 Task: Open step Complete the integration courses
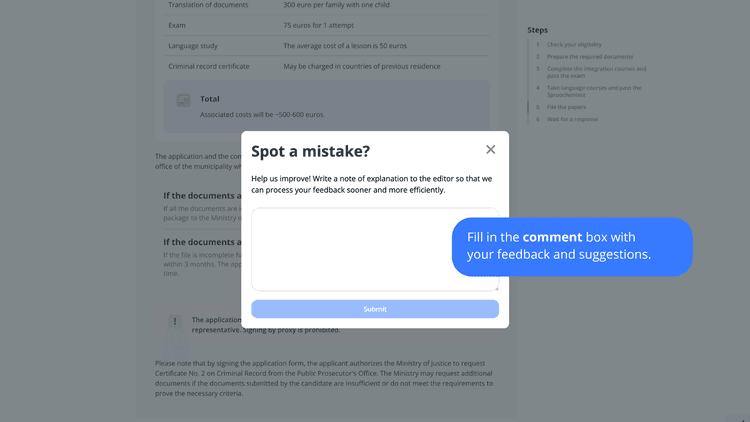[596, 72]
